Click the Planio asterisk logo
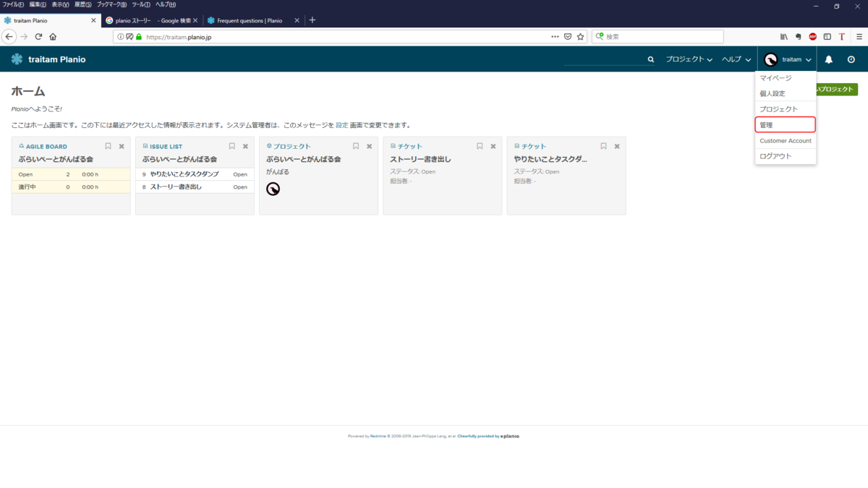The height and width of the screenshot is (488, 868). [16, 59]
